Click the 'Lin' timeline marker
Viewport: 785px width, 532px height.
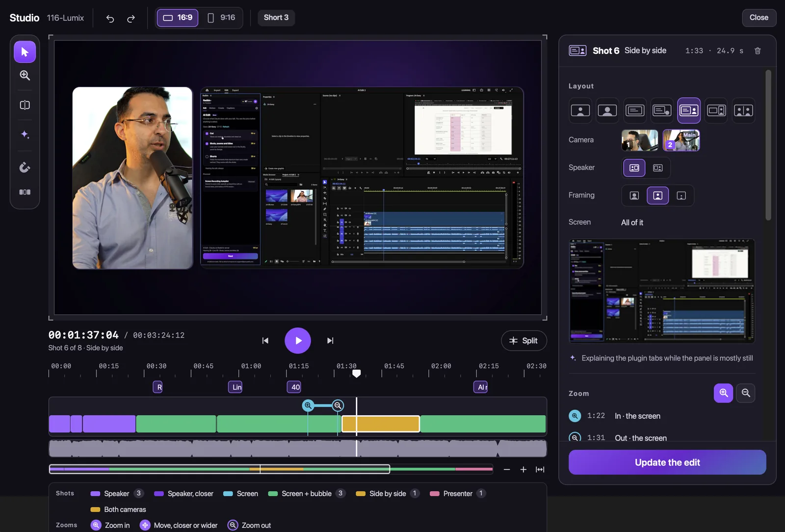(x=235, y=387)
